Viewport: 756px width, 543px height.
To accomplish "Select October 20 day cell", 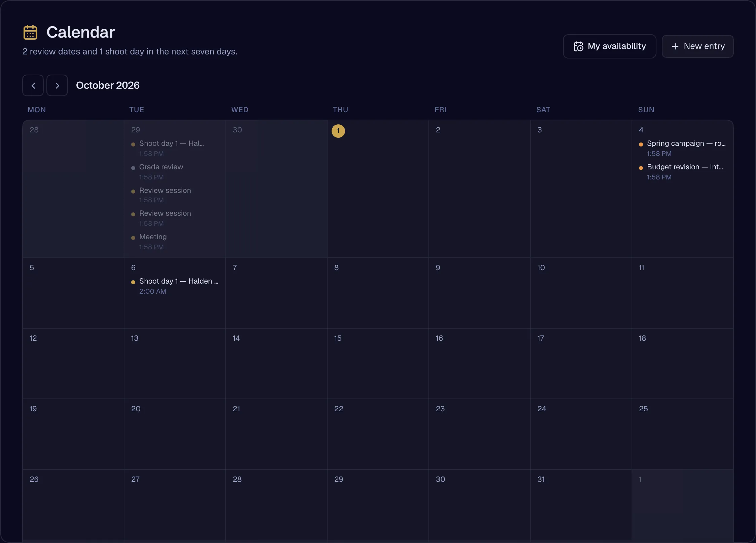I will tap(175, 434).
